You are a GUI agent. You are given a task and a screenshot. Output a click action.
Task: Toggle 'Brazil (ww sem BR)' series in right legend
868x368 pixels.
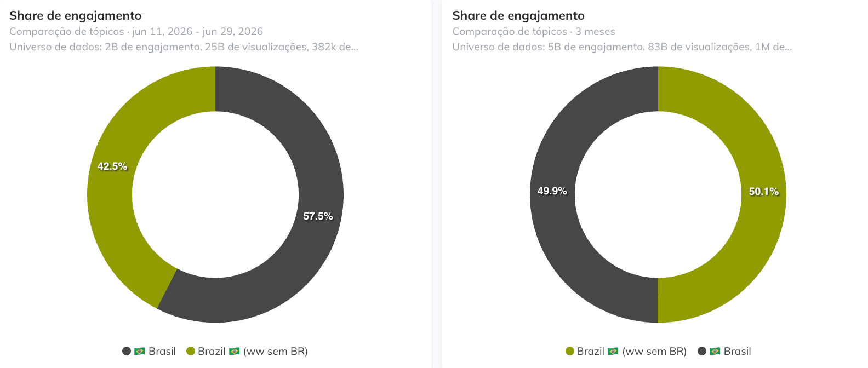click(626, 351)
